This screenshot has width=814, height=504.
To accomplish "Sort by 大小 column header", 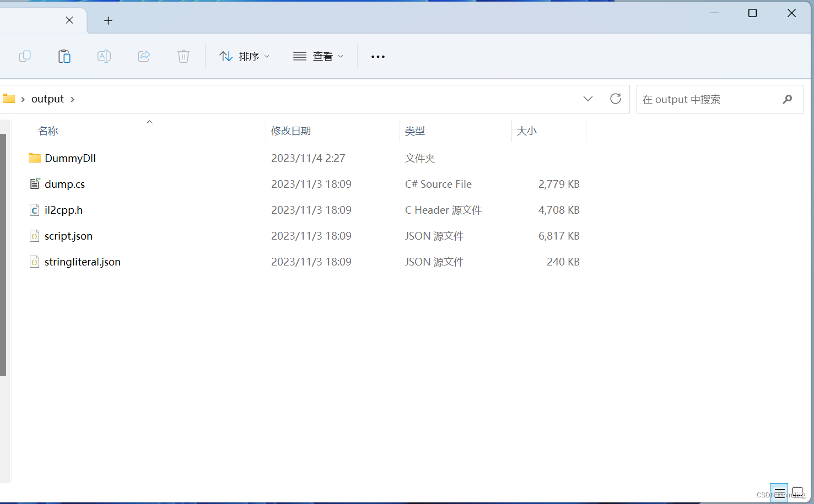I will [x=526, y=131].
